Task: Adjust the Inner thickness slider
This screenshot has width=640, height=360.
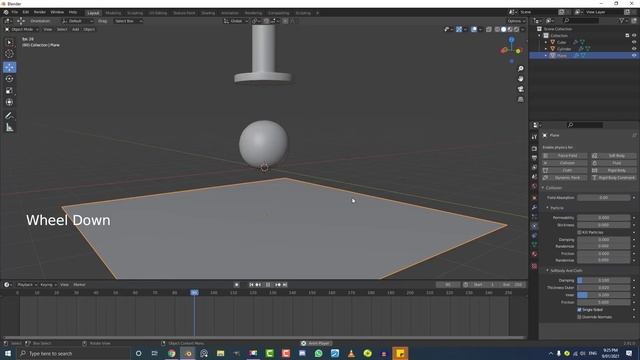Action: coord(604,295)
